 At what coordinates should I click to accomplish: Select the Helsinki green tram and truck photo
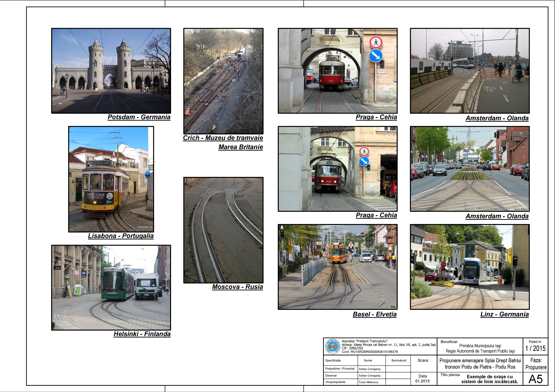point(111,288)
